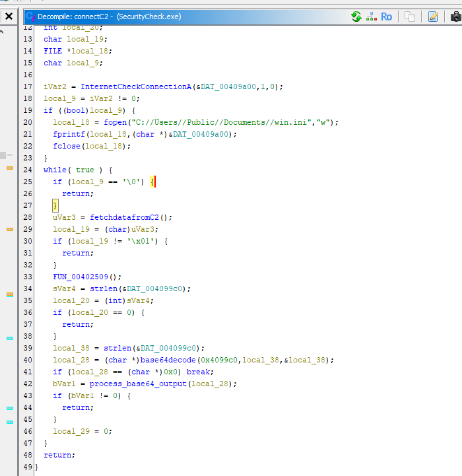Click the InternetCheckConnectionA function call

(136, 87)
